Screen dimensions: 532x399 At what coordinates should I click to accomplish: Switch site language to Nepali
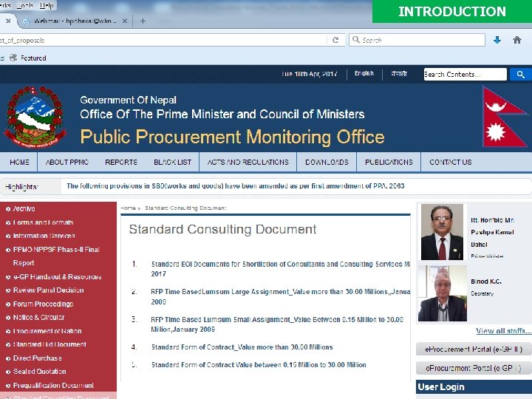tap(399, 74)
